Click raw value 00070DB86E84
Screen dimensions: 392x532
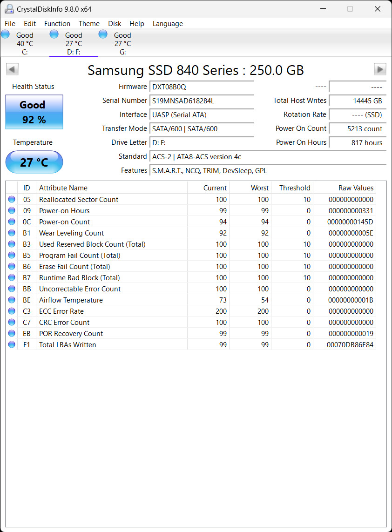tap(350, 345)
